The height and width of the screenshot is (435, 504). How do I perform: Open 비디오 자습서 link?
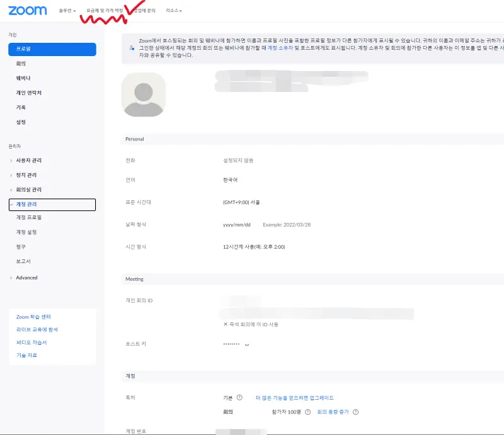[x=31, y=342]
